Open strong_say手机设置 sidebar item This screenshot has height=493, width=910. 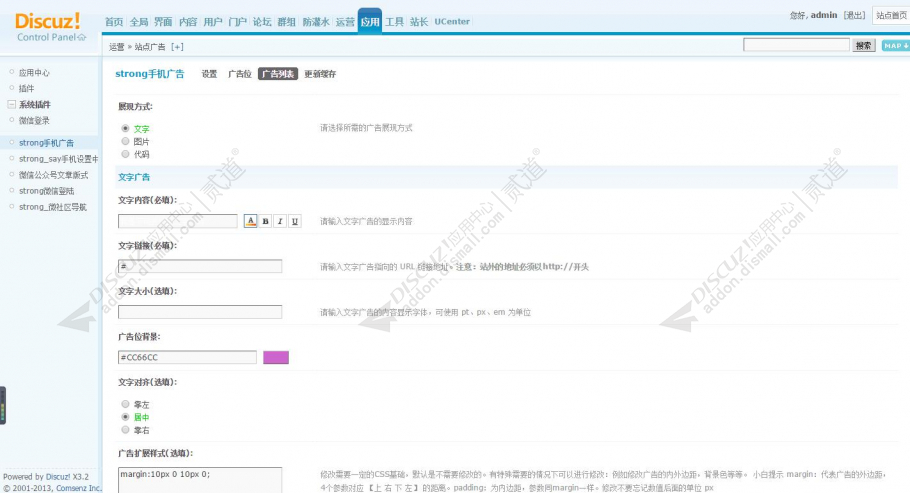(59, 159)
